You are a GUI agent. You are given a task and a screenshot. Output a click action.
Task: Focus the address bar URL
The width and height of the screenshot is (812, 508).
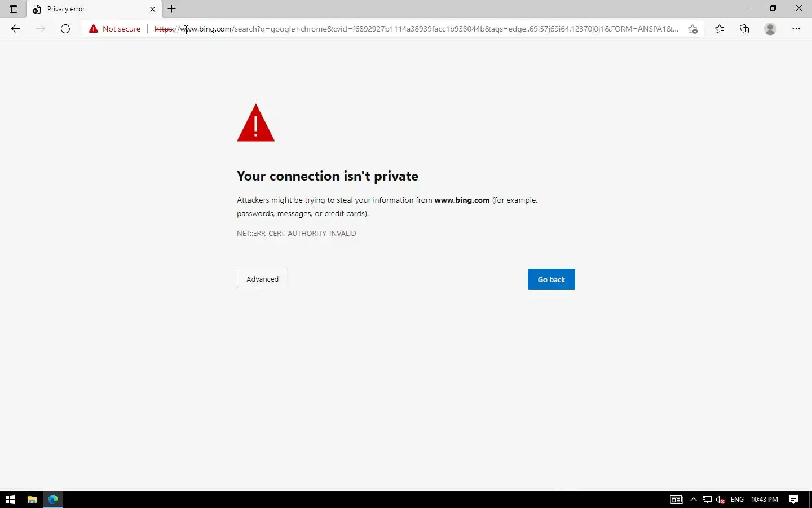click(416, 29)
